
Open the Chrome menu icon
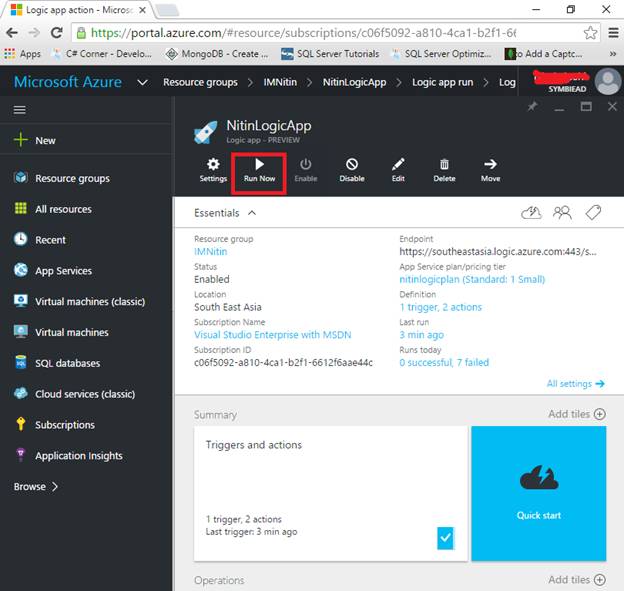pos(613,33)
